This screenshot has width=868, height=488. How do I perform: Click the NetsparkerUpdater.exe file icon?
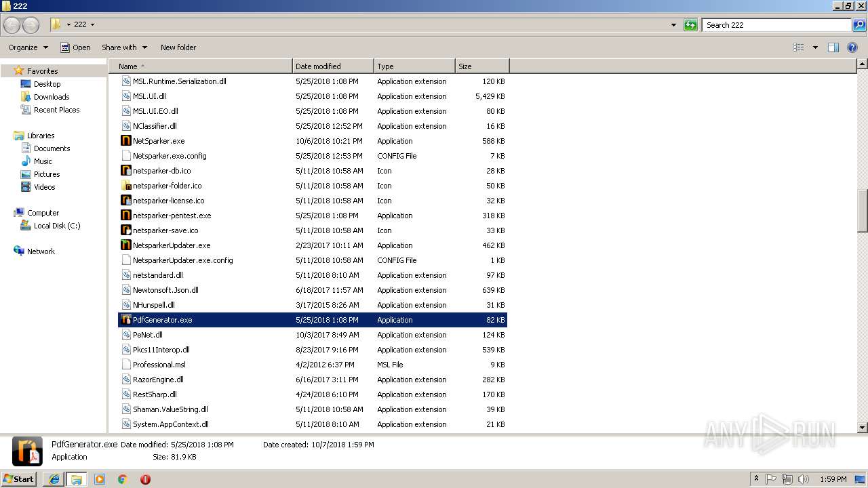click(125, 245)
